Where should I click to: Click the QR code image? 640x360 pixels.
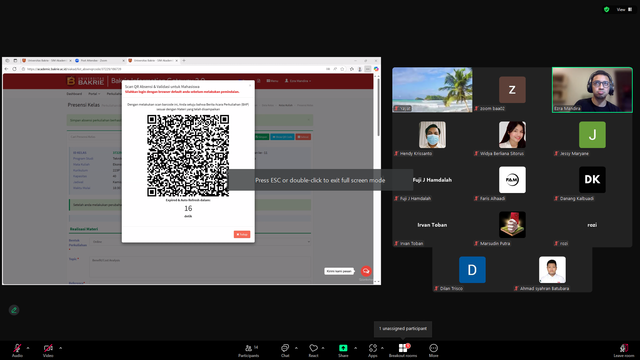coord(188,156)
